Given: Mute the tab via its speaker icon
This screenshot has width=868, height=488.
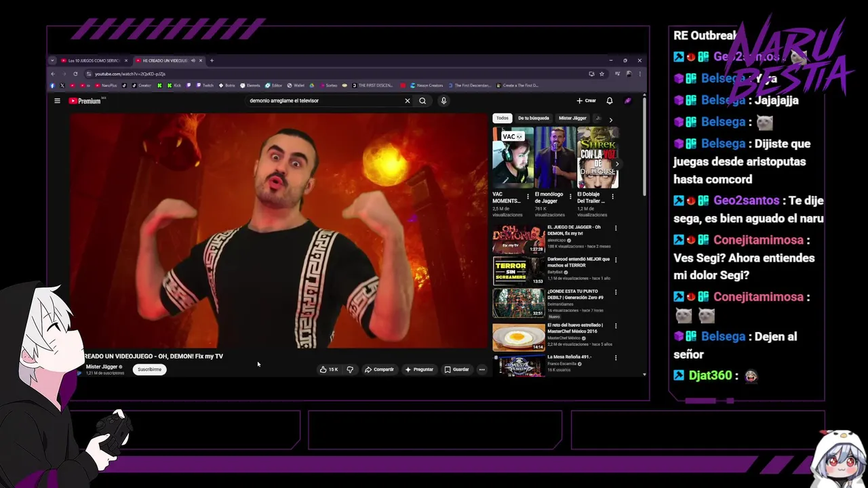Looking at the screenshot, I should (193, 60).
